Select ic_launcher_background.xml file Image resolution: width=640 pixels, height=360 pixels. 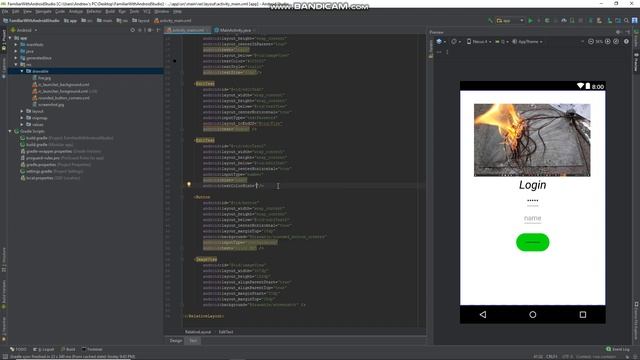pos(61,84)
